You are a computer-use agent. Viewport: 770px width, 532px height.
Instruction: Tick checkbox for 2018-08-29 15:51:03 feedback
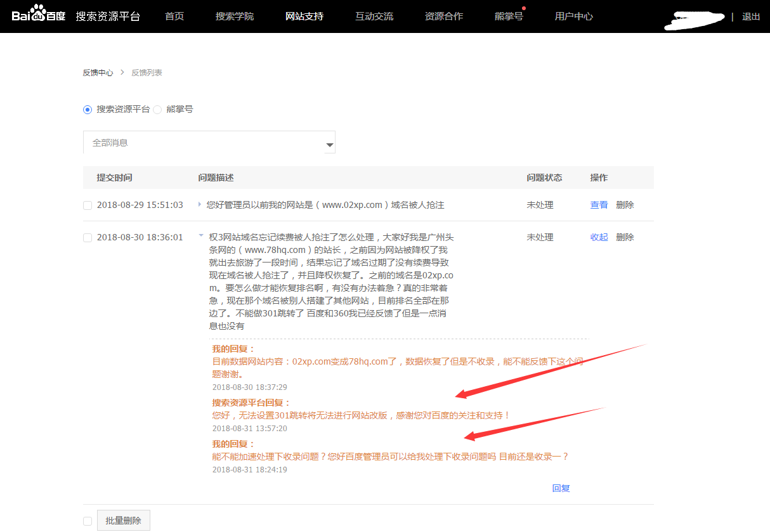click(88, 205)
